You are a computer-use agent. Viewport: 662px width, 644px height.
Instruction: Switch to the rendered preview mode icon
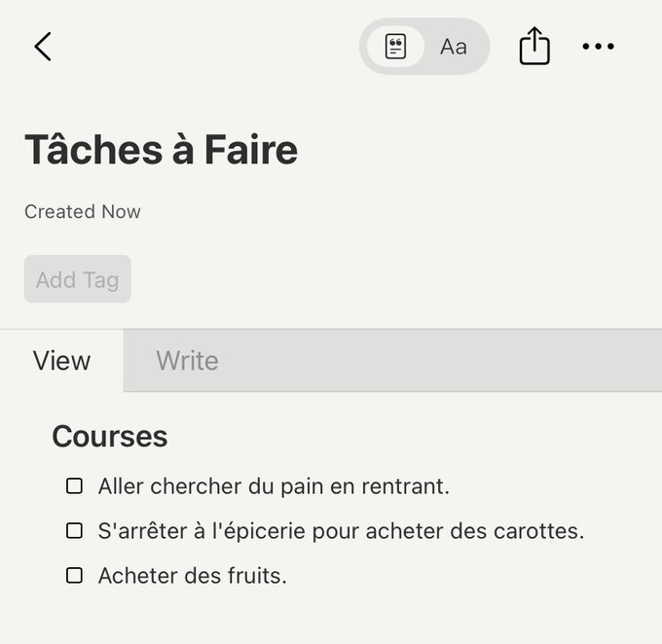tap(395, 47)
